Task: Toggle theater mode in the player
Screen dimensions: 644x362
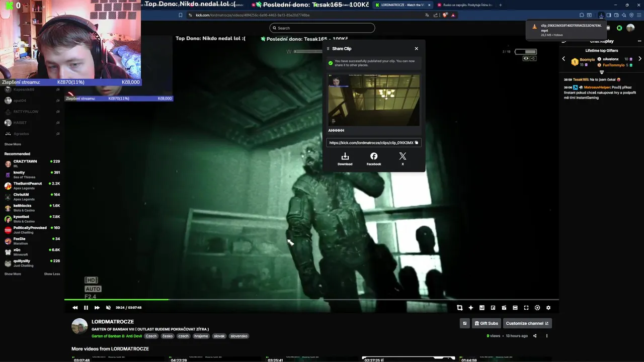Action: pyautogui.click(x=515, y=308)
